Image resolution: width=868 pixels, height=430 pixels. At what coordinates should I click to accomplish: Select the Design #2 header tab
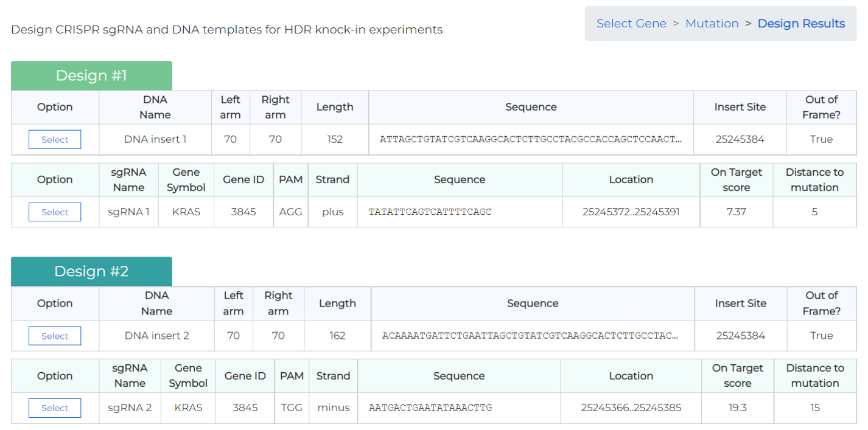pyautogui.click(x=91, y=271)
